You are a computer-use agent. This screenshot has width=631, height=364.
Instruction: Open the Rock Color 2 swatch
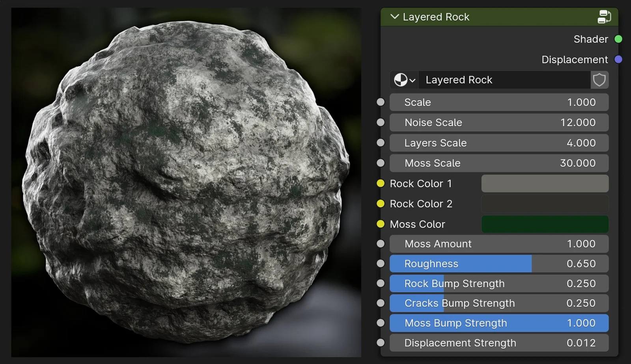545,204
